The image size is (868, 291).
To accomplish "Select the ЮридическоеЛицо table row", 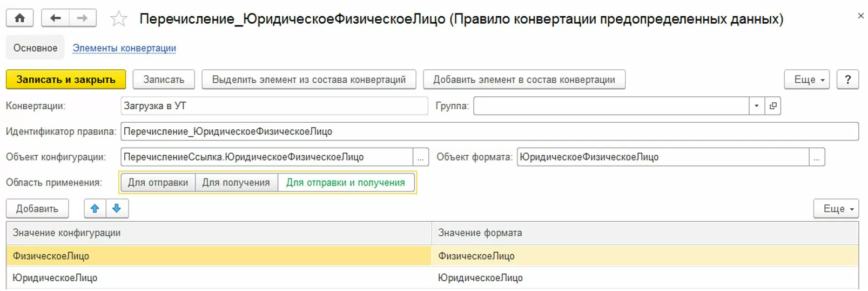I will click(216, 278).
